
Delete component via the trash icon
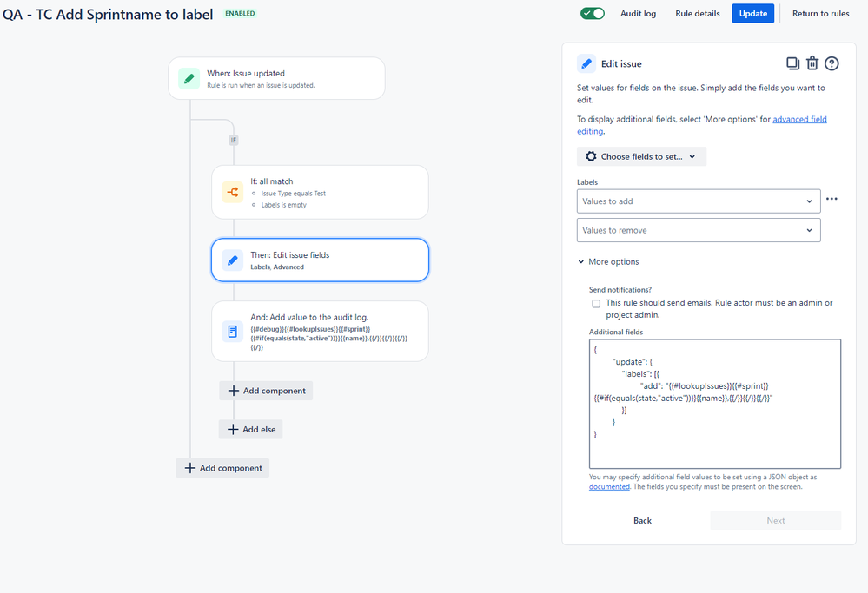coord(812,63)
